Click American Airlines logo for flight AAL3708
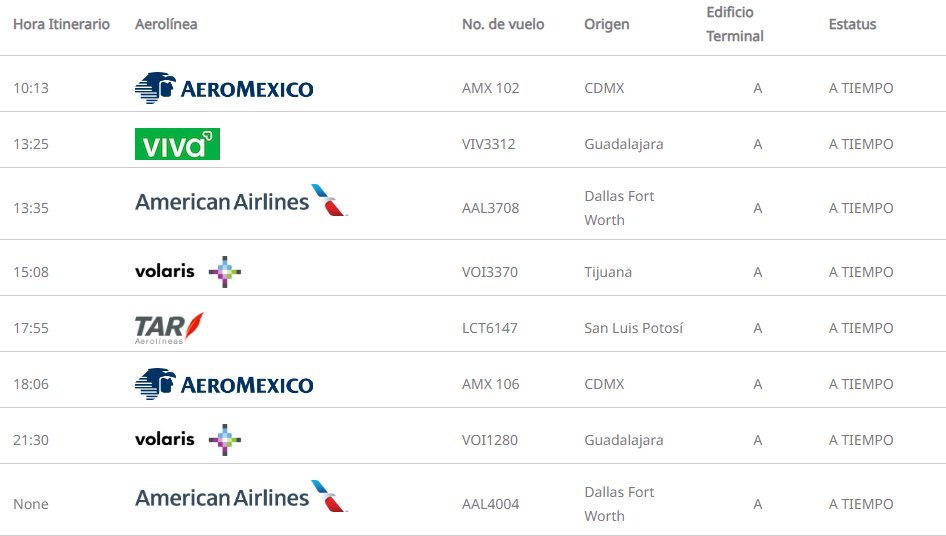Image resolution: width=946 pixels, height=536 pixels. [241, 201]
